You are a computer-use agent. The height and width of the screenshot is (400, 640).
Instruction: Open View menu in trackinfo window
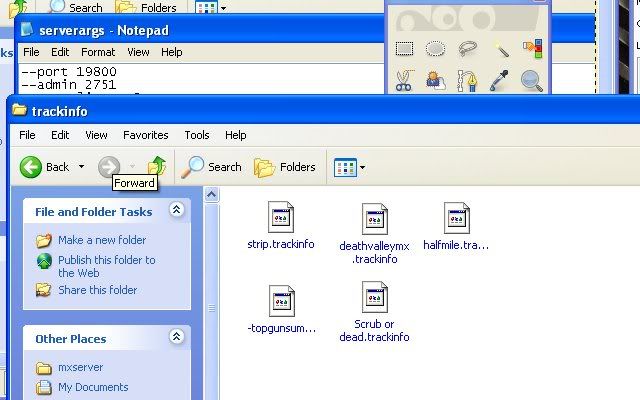(x=96, y=135)
